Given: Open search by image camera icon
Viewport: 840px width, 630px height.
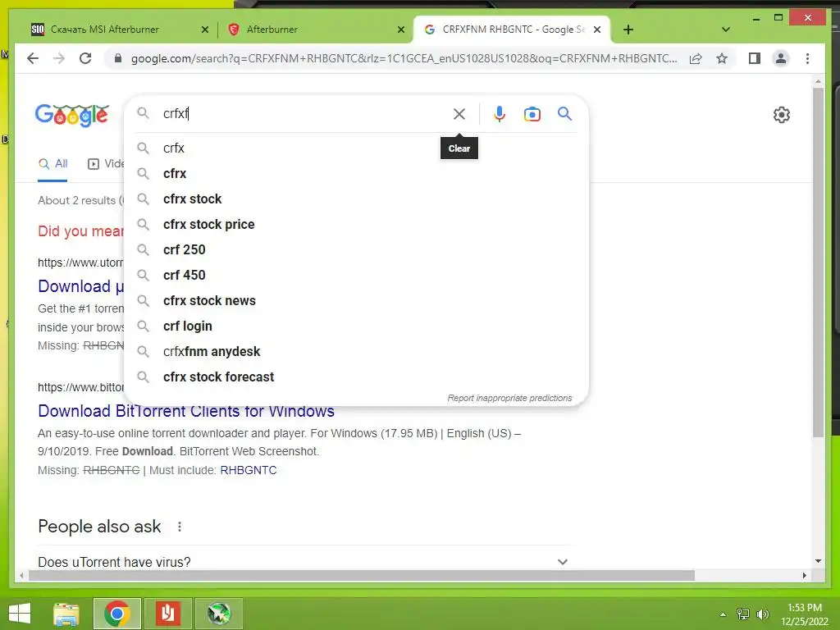Looking at the screenshot, I should (532, 114).
